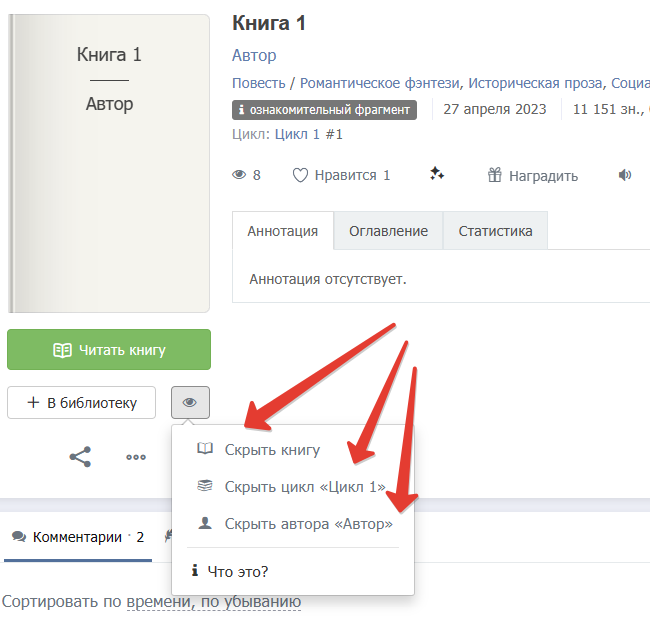This screenshot has width=650, height=631.
Task: Click the views eye counter icon
Action: point(239,175)
